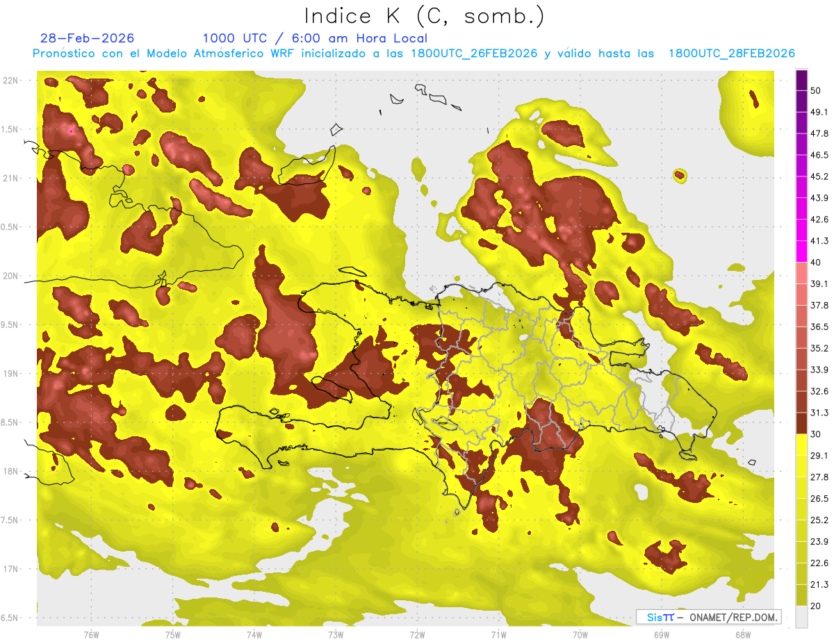Viewport: 834px width, 644px height.
Task: Select the colorbar value "39.1"
Action: [819, 284]
